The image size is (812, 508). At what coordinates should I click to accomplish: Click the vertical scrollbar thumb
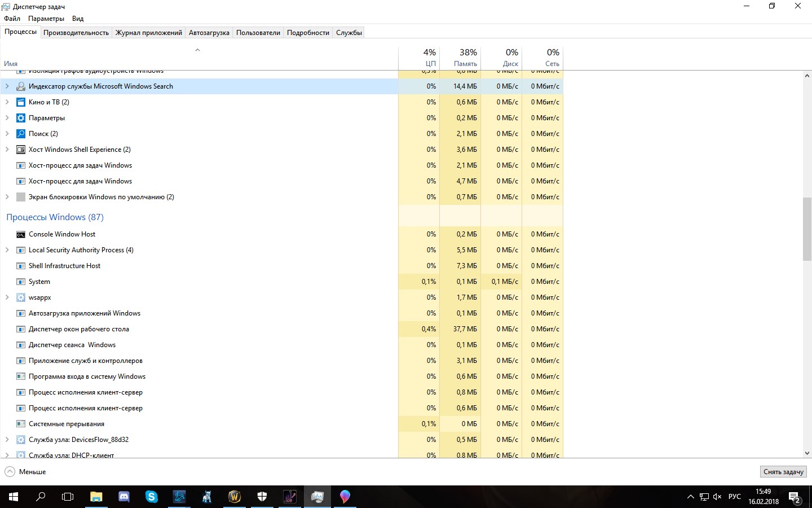tap(807, 229)
